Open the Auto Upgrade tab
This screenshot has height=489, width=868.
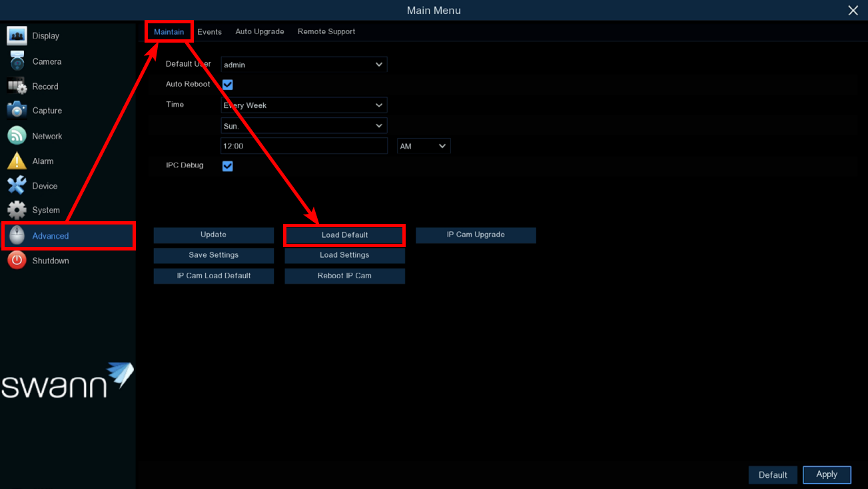point(260,32)
